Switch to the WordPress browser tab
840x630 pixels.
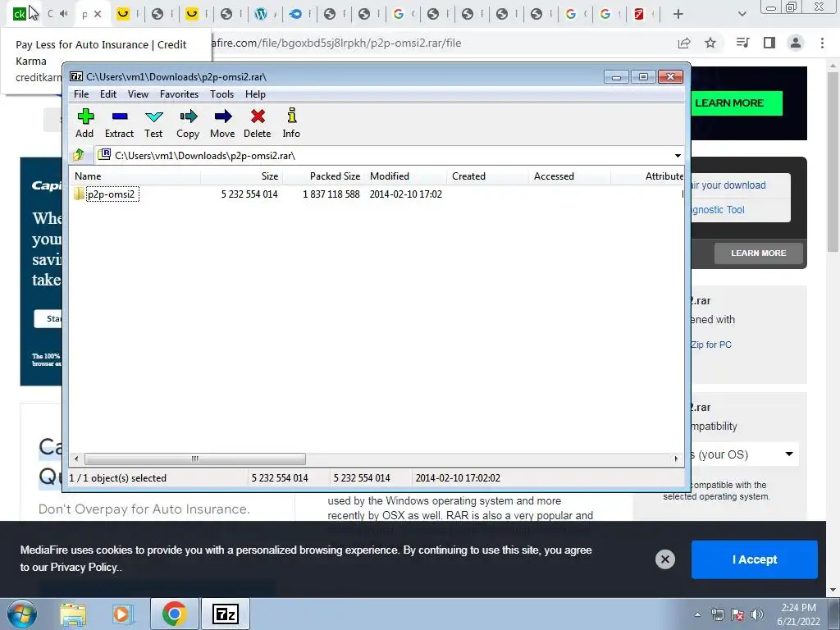click(x=261, y=15)
